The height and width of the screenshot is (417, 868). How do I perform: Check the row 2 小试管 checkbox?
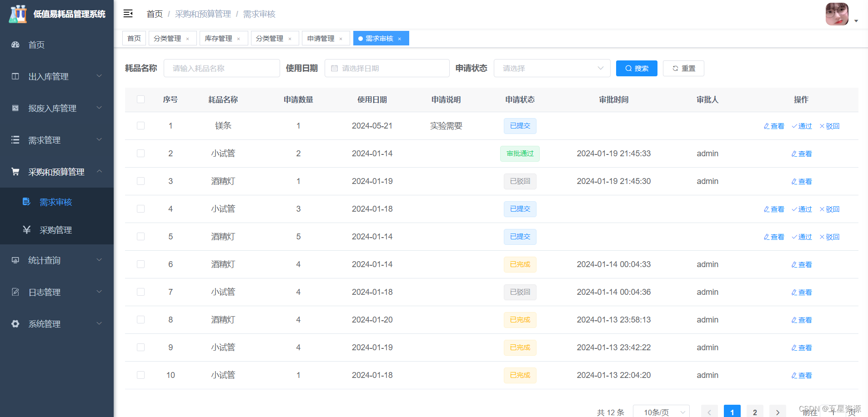pos(141,154)
